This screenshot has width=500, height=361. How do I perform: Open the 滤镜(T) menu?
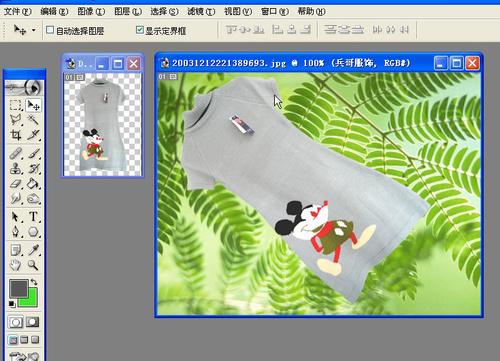[201, 12]
